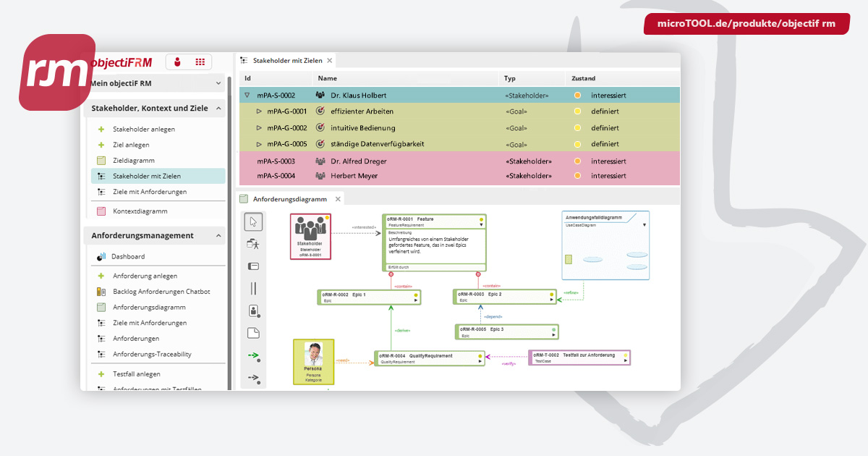Choose the black dashed arrow relationship tool
The width and height of the screenshot is (868, 456).
pos(253,378)
